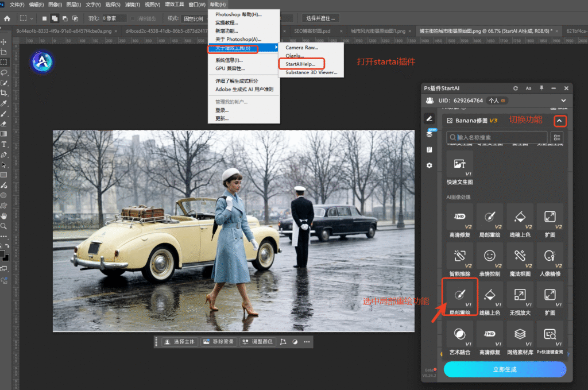
Task: Expand the UID account chevron
Action: 563,101
